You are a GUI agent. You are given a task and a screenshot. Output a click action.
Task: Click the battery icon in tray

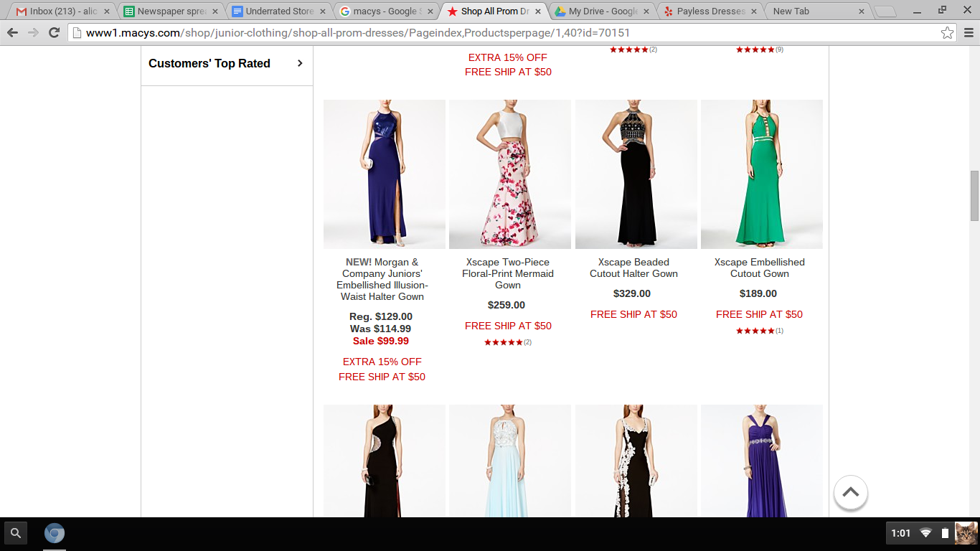pyautogui.click(x=945, y=533)
